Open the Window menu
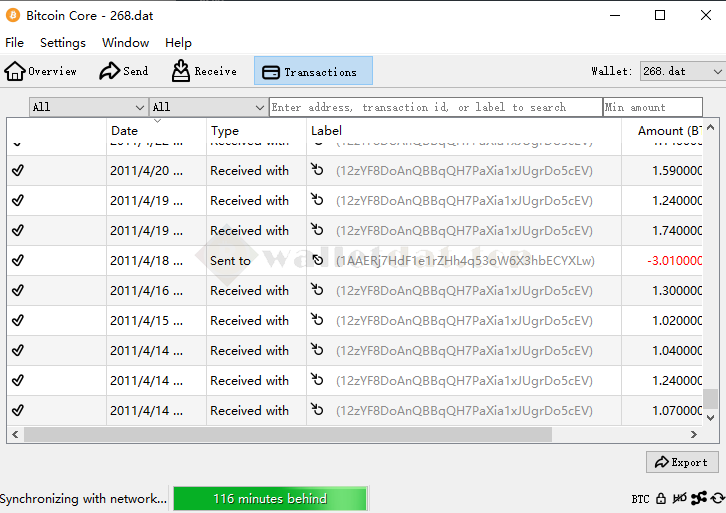This screenshot has width=726, height=513. [x=125, y=43]
